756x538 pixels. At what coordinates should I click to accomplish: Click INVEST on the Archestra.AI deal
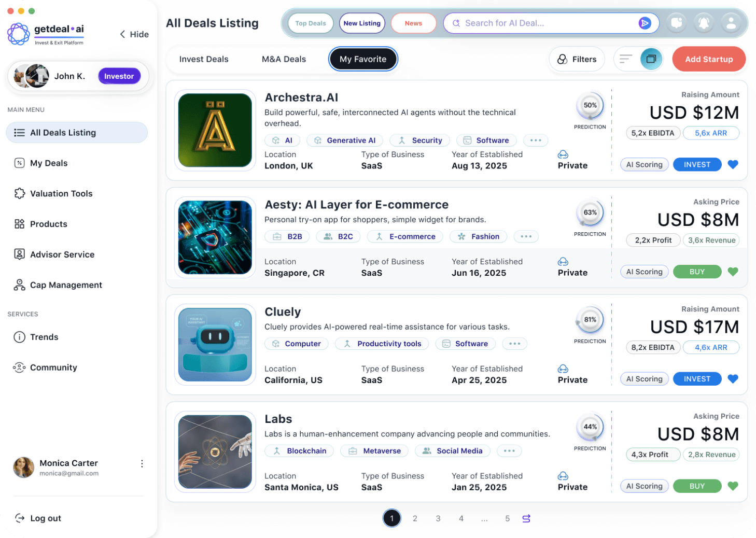pos(697,164)
